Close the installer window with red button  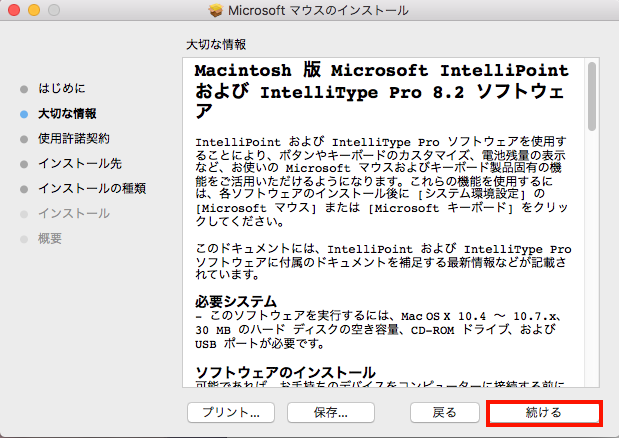coord(14,10)
